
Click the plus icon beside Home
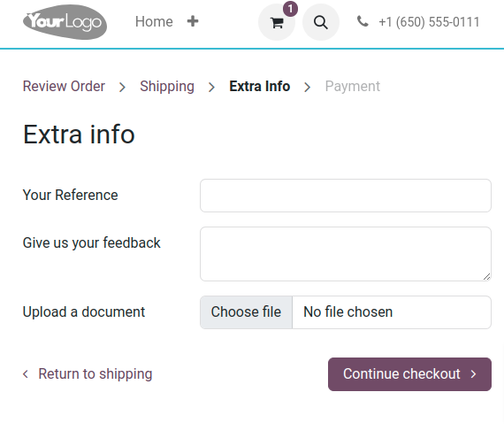[x=193, y=21]
